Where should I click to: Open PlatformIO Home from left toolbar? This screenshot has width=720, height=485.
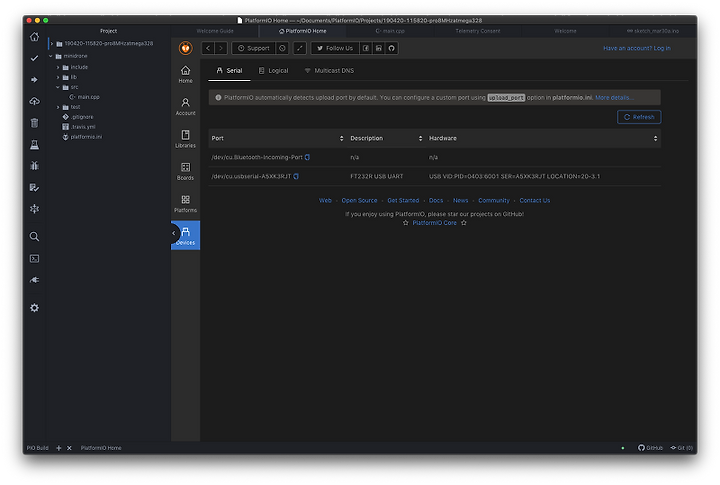click(34, 37)
